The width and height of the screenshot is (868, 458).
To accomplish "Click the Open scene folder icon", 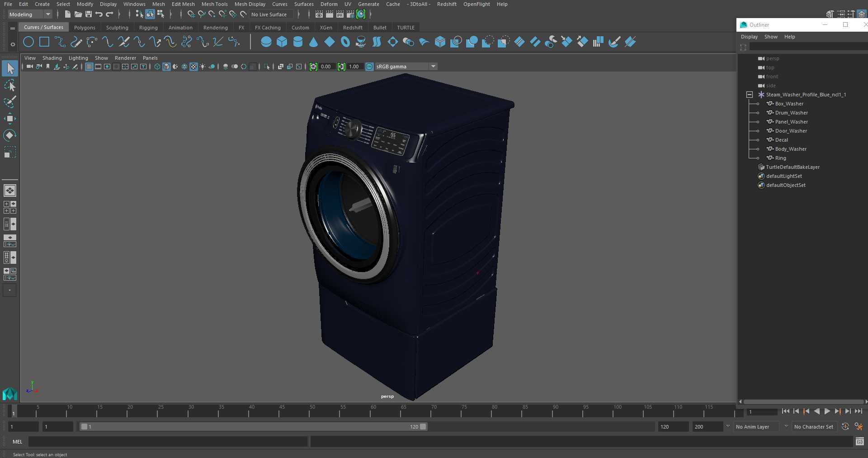I will pyautogui.click(x=78, y=14).
